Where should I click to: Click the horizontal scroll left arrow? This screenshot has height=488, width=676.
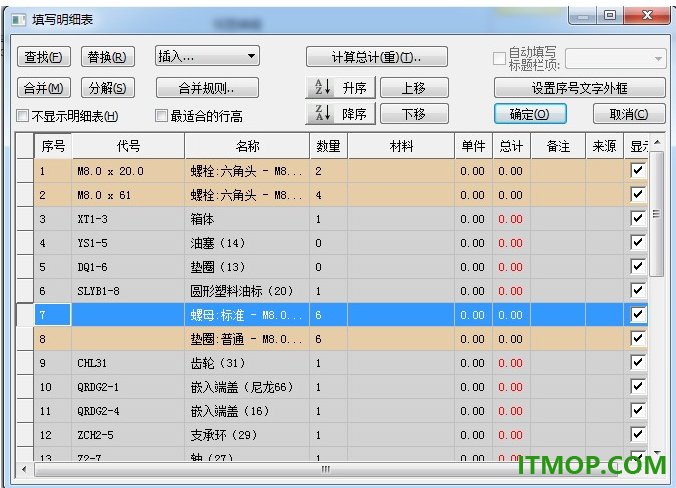coord(24,469)
